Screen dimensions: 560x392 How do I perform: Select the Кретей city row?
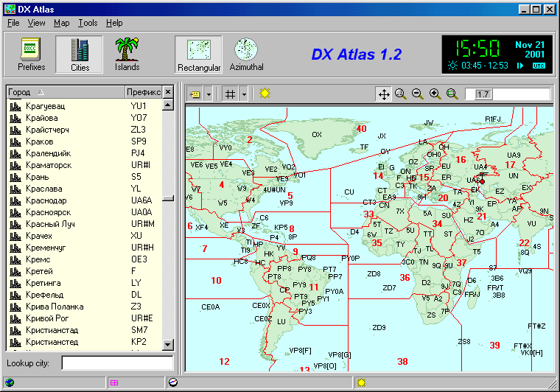point(84,271)
